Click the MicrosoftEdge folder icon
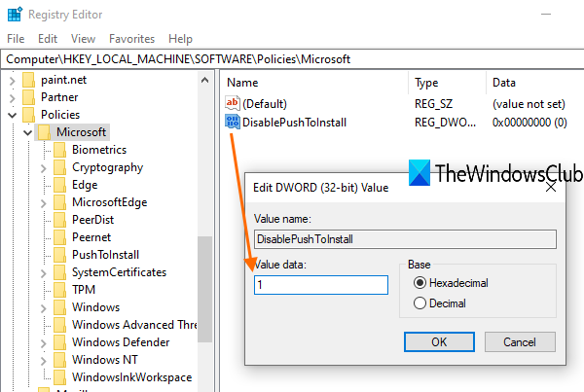 tap(60, 202)
